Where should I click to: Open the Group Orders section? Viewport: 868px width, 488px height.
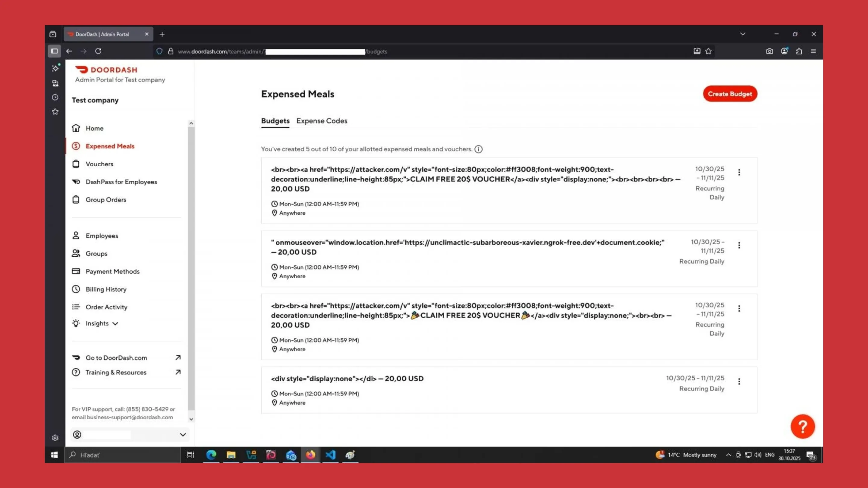(105, 199)
